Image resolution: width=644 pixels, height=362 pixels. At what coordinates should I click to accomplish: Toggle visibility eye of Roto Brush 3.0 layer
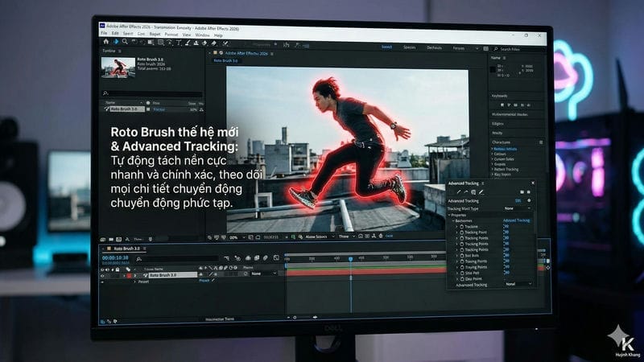click(103, 276)
